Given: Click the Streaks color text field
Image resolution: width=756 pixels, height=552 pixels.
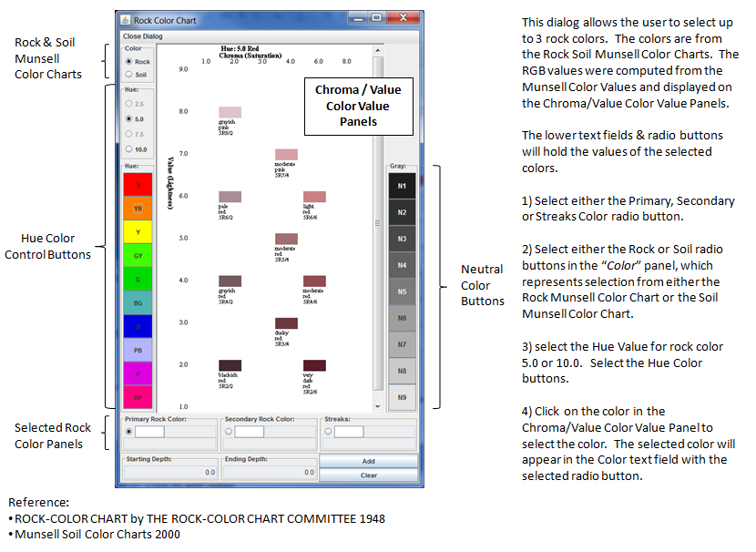Looking at the screenshot, I should pos(349,432).
